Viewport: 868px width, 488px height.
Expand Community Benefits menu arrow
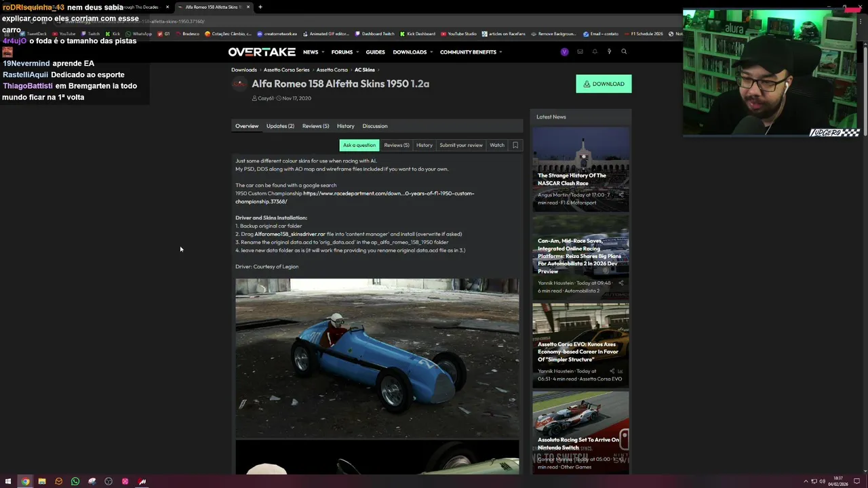point(500,52)
